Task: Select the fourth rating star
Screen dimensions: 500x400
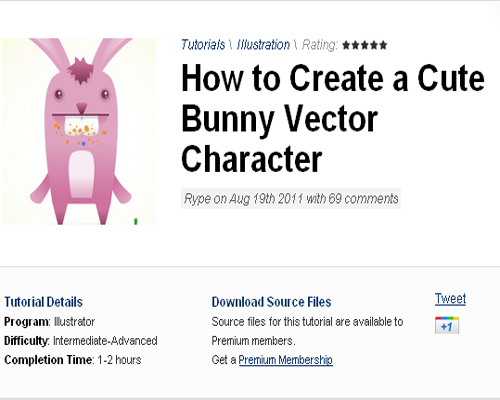Action: click(374, 45)
